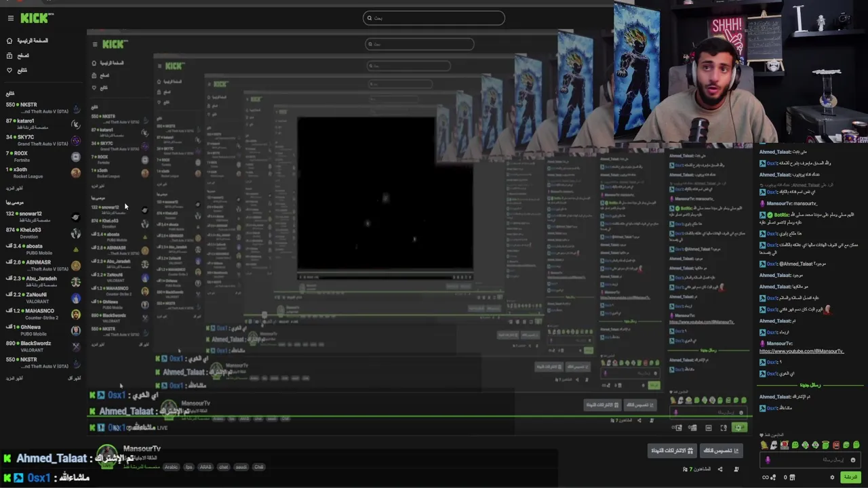Open the Browse (تصفح) sidebar item

pyautogui.click(x=18, y=56)
